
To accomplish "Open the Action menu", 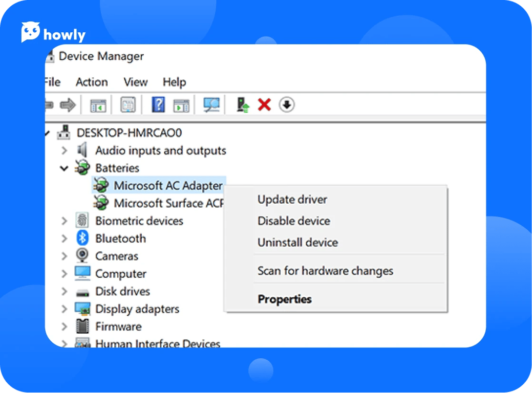I will pos(92,82).
